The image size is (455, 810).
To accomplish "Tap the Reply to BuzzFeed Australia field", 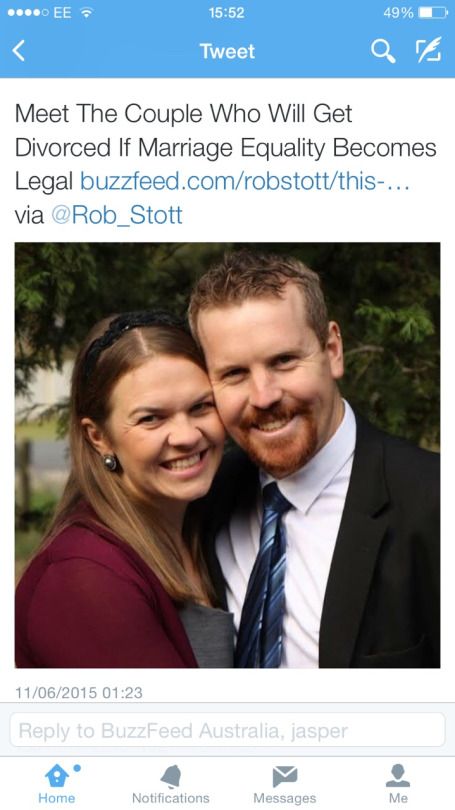I will 227,730.
